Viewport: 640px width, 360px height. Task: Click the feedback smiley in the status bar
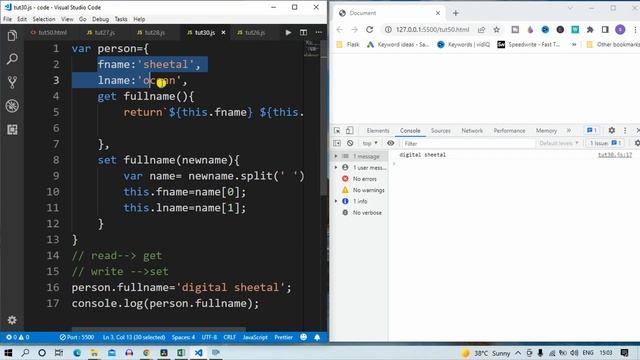coord(304,337)
